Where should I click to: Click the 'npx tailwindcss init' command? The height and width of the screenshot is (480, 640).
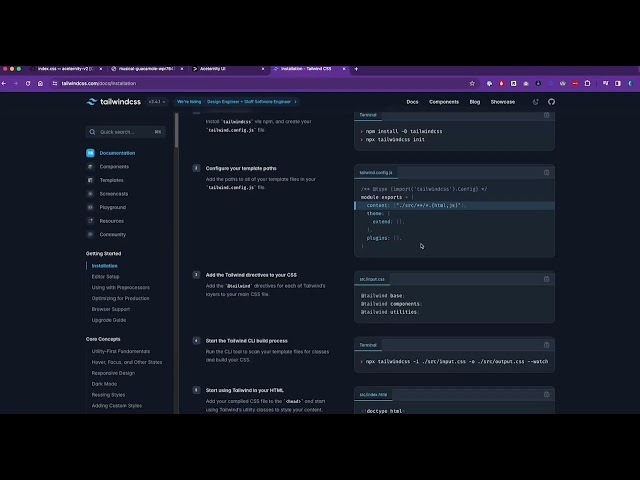tap(395, 140)
